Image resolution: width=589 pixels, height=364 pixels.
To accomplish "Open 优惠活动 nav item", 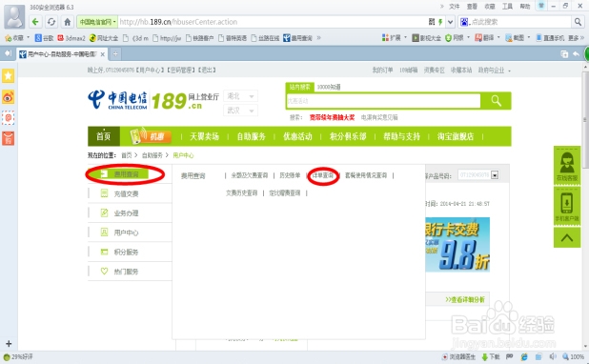I will [x=297, y=136].
